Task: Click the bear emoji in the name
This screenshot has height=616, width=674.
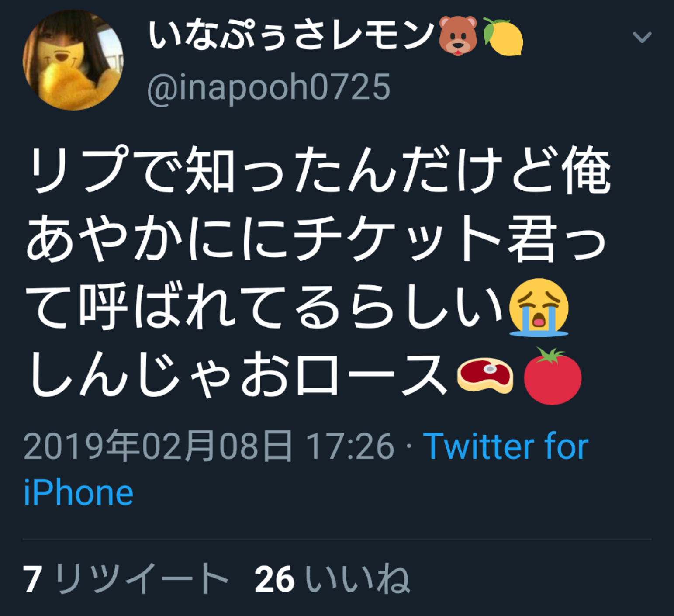Action: pyautogui.click(x=458, y=36)
